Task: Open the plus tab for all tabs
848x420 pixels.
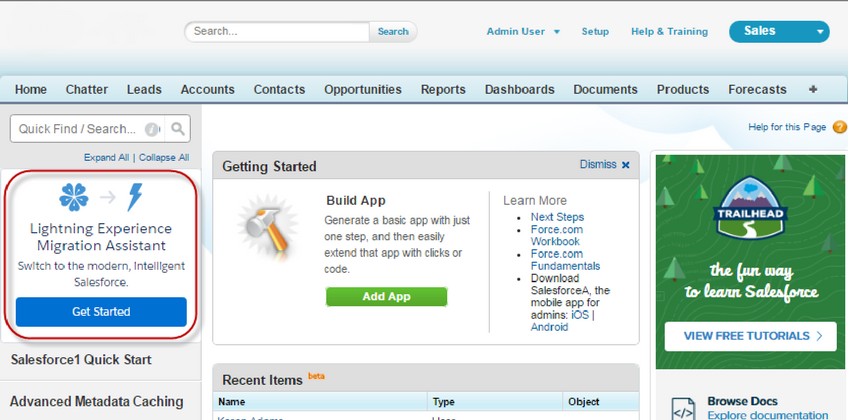Action: click(x=813, y=89)
